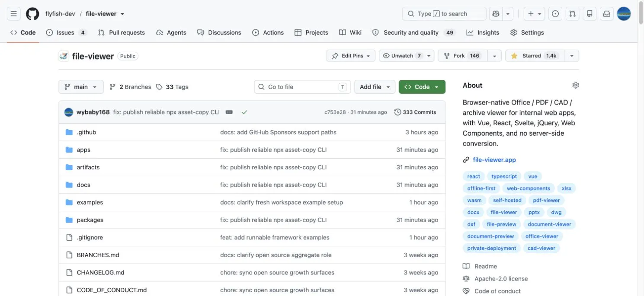The image size is (644, 296).
Task: Open the packages folder
Action: [90, 220]
